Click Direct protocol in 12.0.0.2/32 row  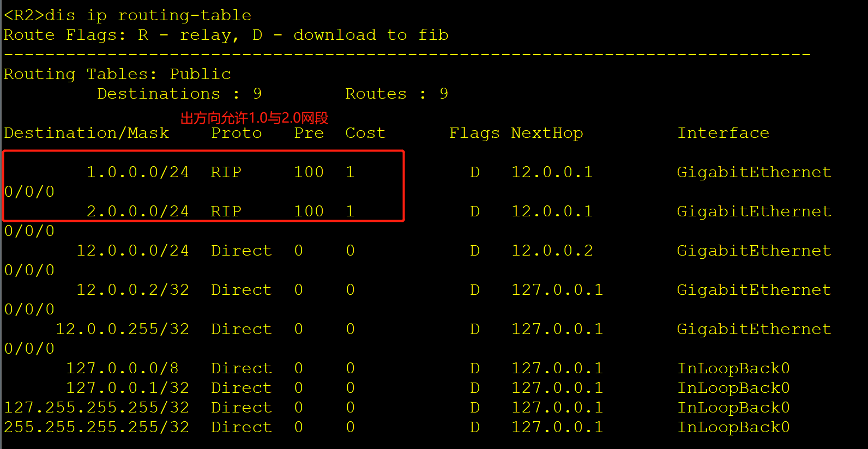tap(242, 290)
